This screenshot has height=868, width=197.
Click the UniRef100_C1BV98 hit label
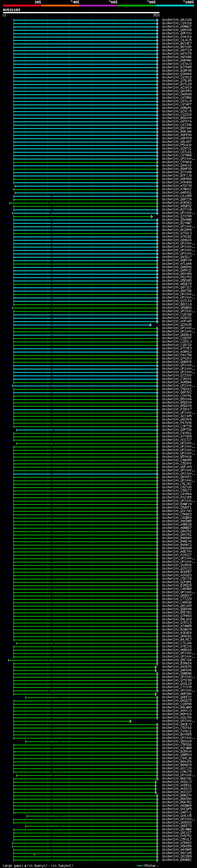(x=177, y=704)
